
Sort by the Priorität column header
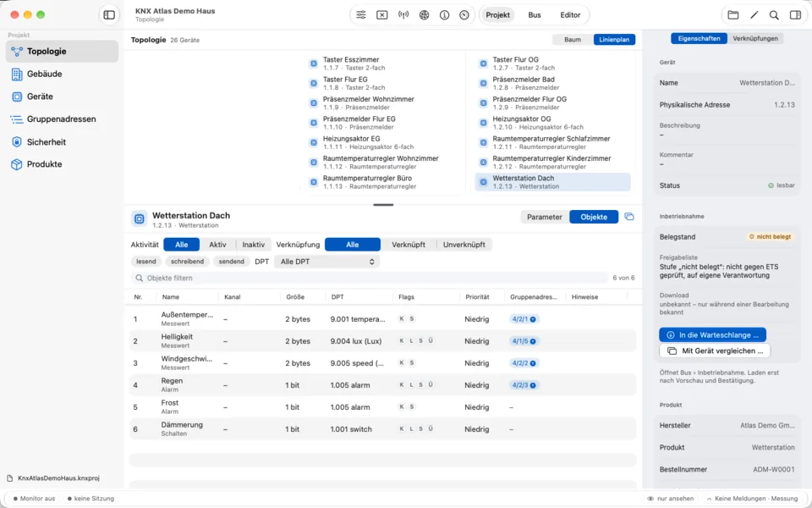pos(477,297)
